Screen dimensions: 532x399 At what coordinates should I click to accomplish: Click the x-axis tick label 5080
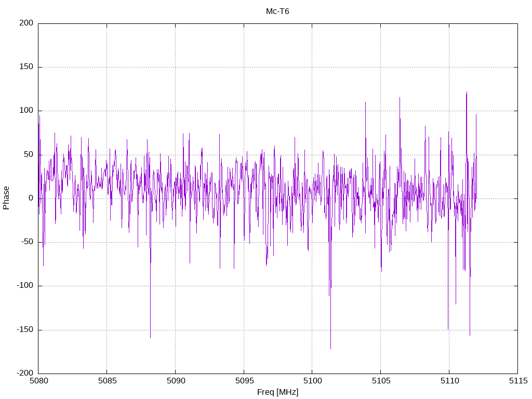click(x=38, y=381)
